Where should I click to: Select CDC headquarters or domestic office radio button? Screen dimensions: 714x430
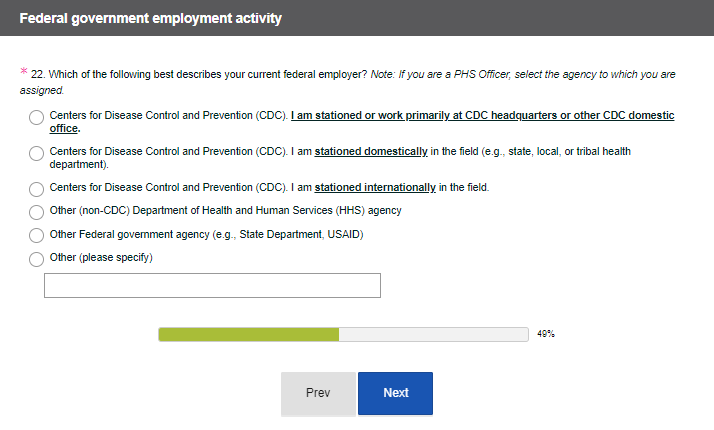pyautogui.click(x=37, y=117)
